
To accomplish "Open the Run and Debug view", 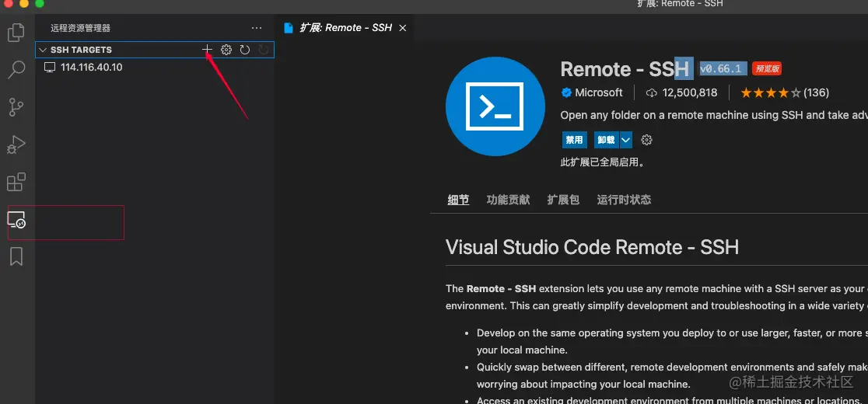I will 16,145.
